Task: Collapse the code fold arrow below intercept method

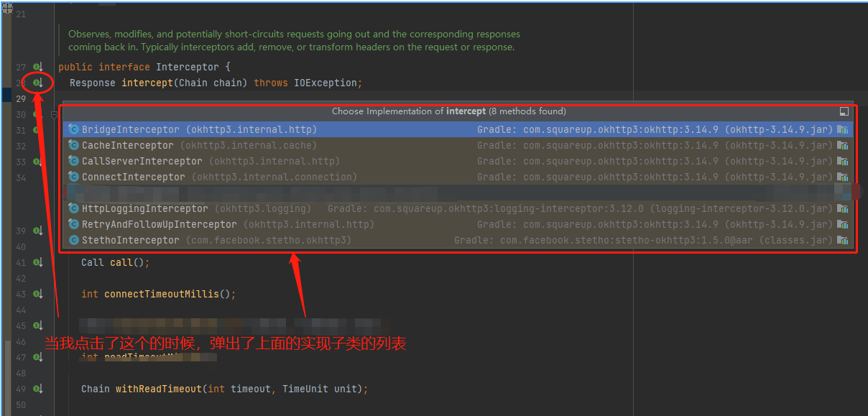Action: [x=54, y=114]
